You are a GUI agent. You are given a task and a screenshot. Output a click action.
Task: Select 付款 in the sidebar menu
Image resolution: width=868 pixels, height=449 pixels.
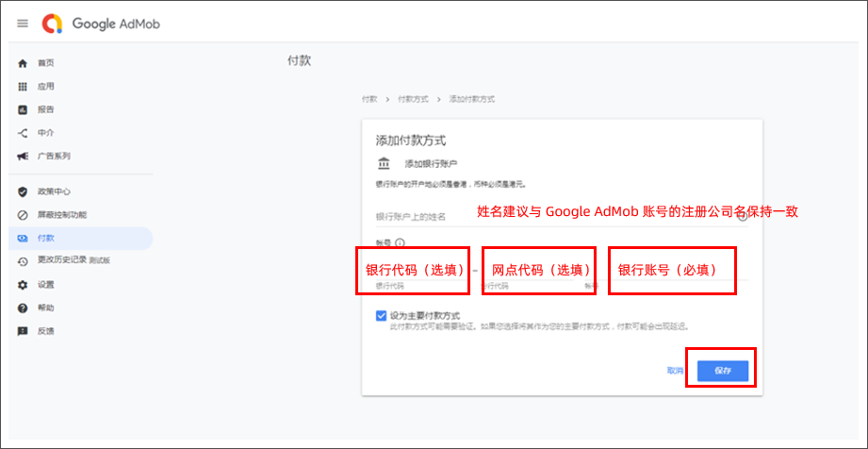click(x=46, y=238)
